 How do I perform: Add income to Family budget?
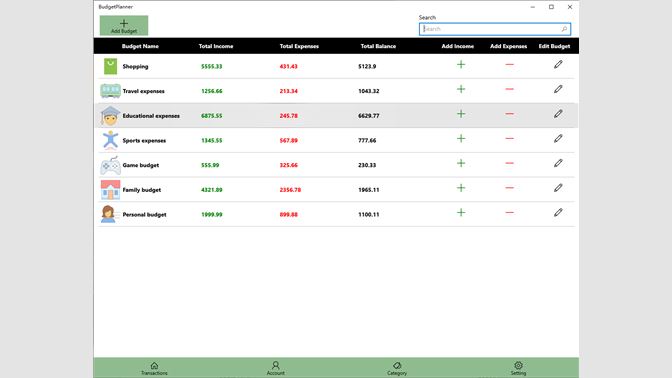[461, 188]
